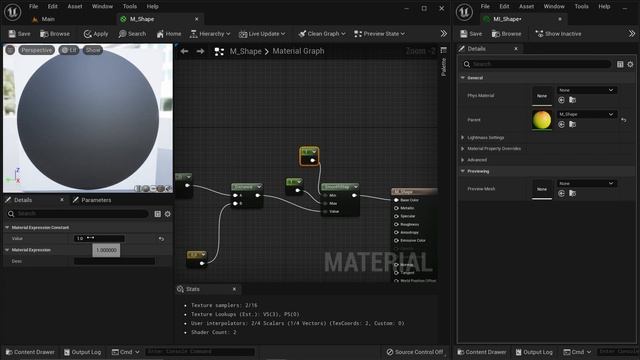Click the graph icon before the M_Shape breadcrumb
This screenshot has width=640, height=360.
(x=219, y=51)
